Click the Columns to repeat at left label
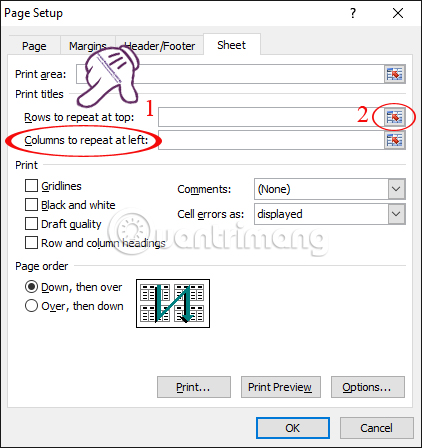The image size is (422, 448). click(86, 140)
